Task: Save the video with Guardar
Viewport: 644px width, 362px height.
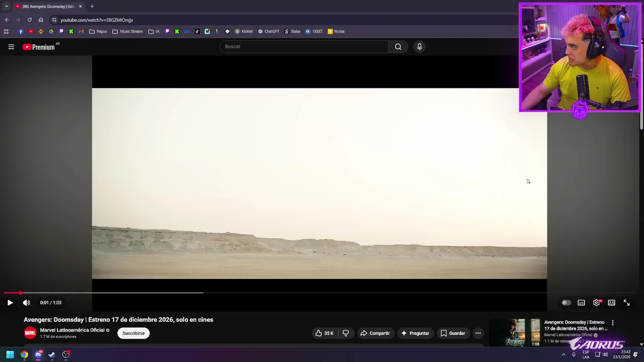Action: 453,333
